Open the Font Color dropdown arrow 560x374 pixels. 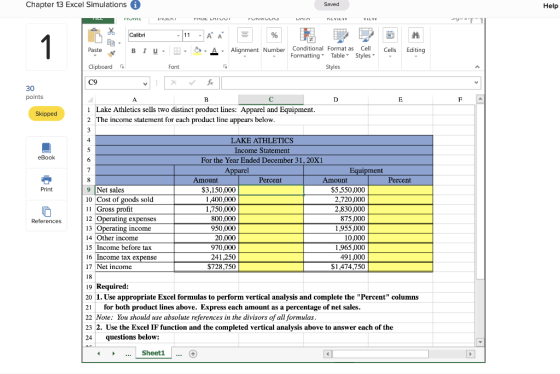click(x=222, y=51)
